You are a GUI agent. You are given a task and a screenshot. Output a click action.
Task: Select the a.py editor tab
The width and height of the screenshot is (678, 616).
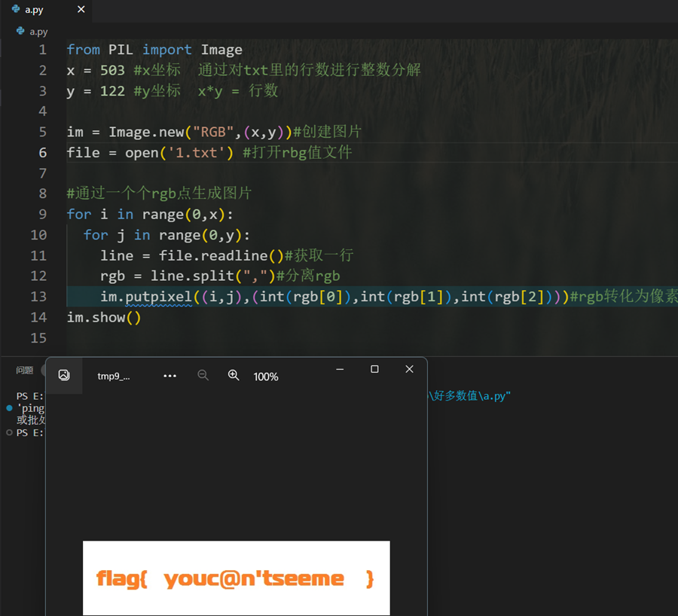point(35,11)
